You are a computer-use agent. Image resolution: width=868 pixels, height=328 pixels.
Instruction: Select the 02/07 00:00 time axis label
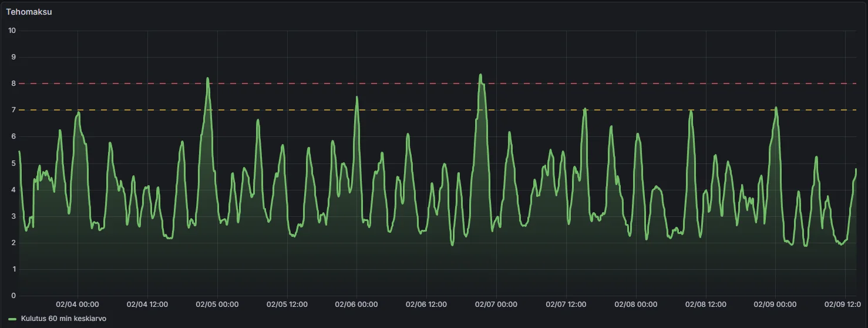496,304
